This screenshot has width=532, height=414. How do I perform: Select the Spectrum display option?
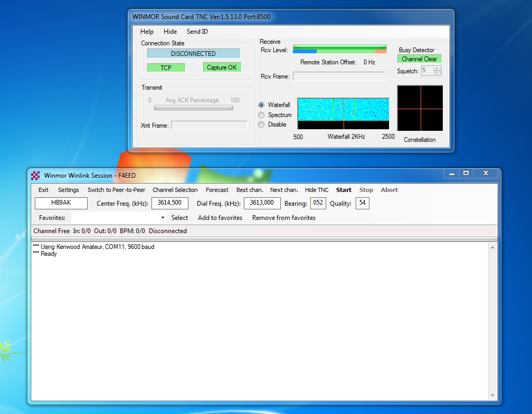pyautogui.click(x=261, y=115)
